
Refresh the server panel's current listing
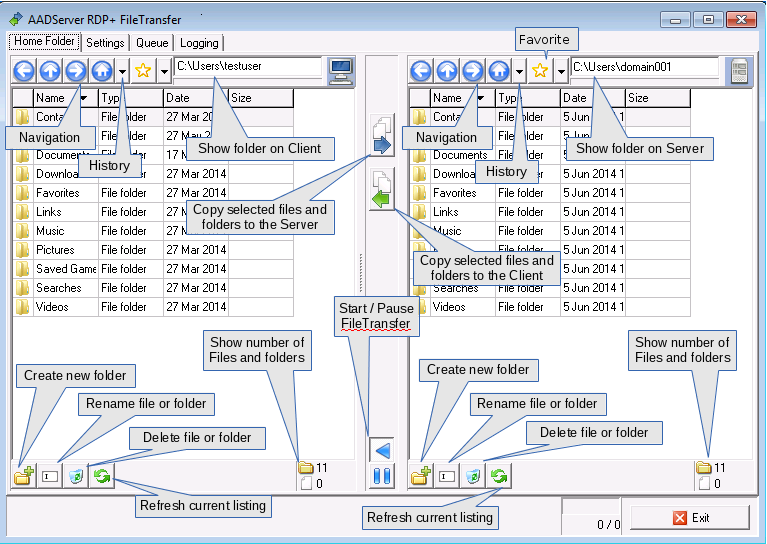click(x=499, y=476)
